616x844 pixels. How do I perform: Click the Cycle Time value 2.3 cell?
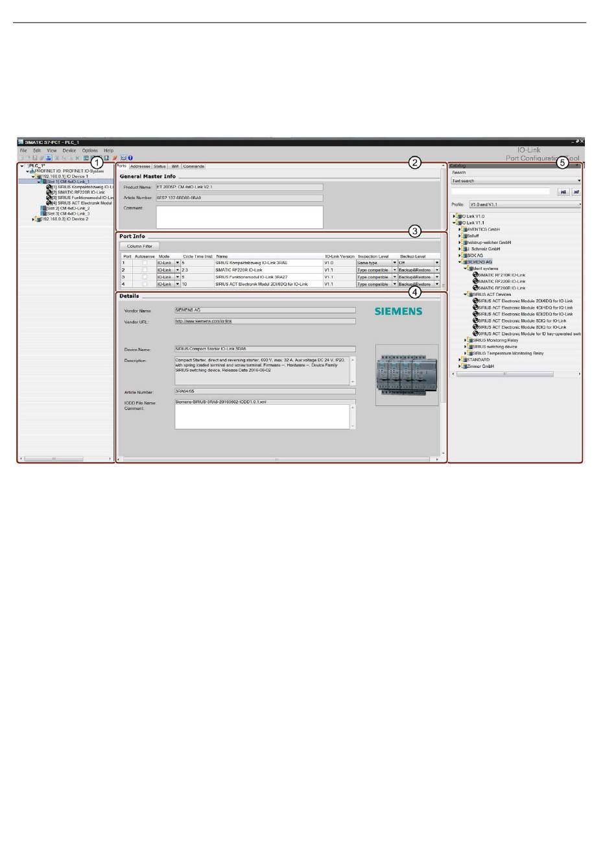tap(197, 270)
